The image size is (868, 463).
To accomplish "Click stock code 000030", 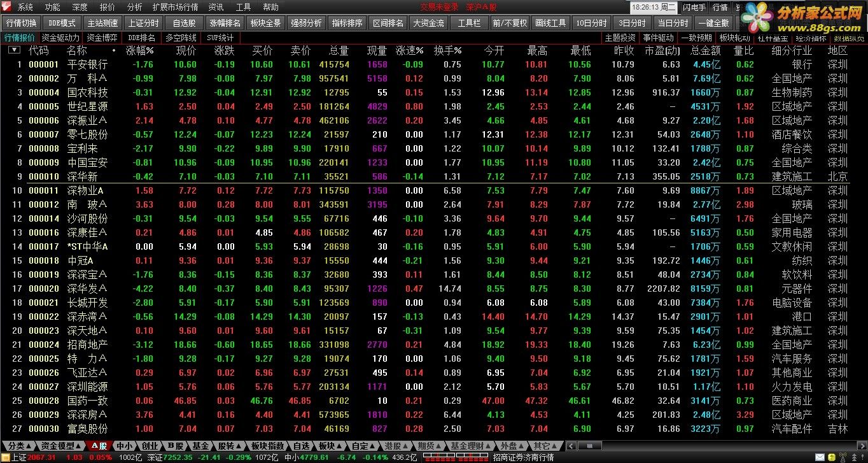I will [x=43, y=429].
